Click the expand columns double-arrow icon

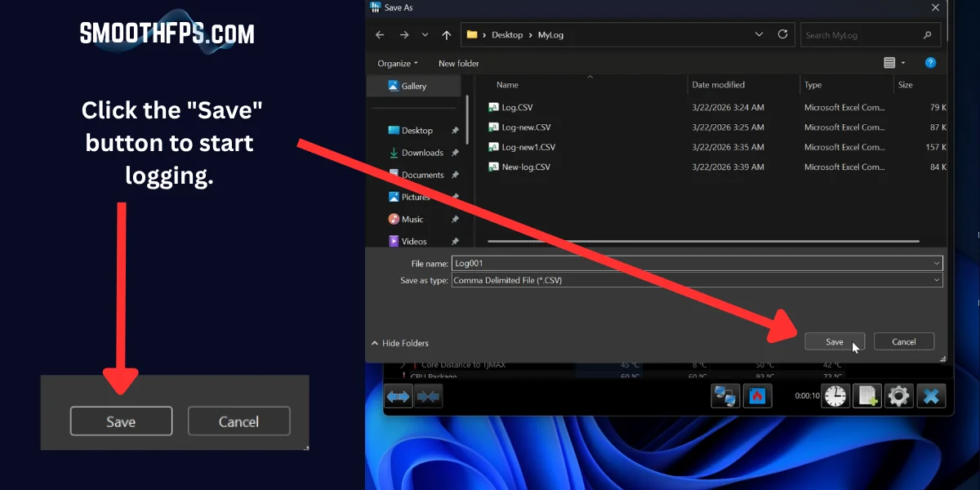pos(399,396)
